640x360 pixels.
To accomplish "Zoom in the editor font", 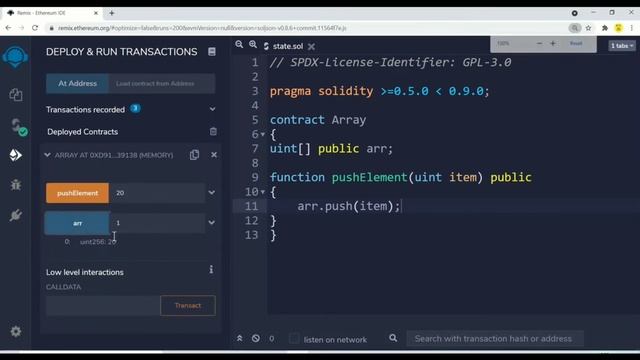I will click(253, 44).
